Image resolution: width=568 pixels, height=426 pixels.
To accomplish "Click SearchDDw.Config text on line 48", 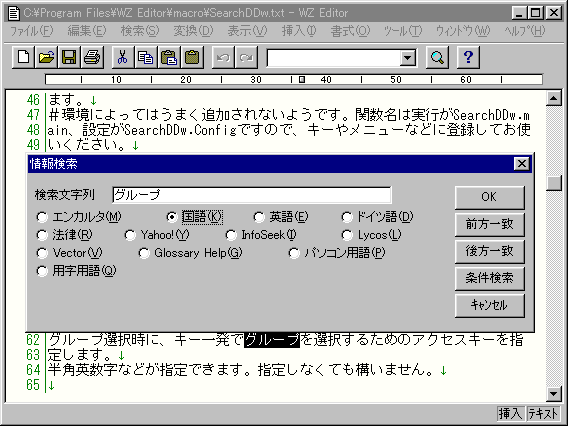I will click(180, 130).
